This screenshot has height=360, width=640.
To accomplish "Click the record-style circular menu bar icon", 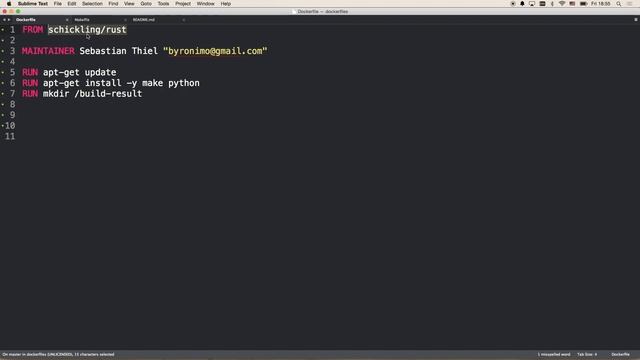I will click(513, 4).
